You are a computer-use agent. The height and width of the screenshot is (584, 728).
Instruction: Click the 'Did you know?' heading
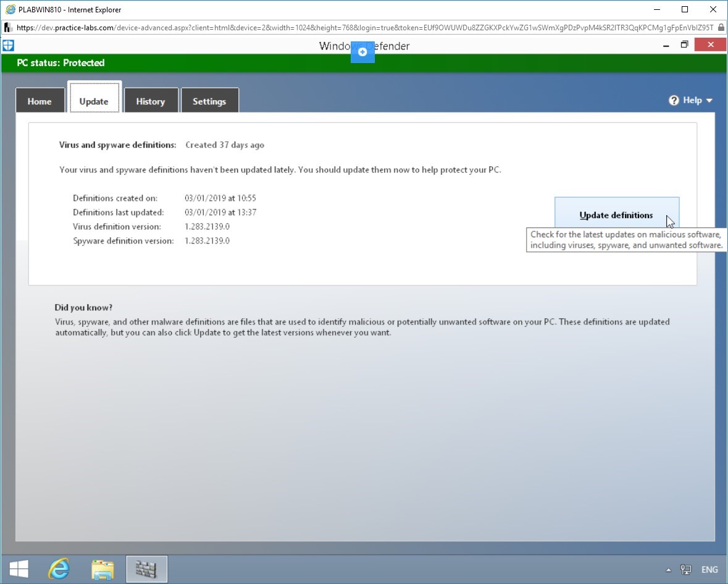tap(83, 308)
